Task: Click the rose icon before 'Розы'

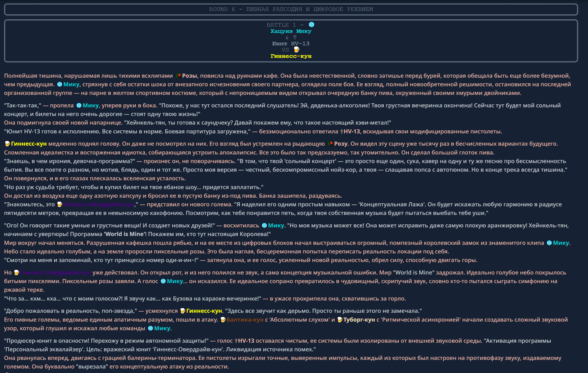Action: 178,76
